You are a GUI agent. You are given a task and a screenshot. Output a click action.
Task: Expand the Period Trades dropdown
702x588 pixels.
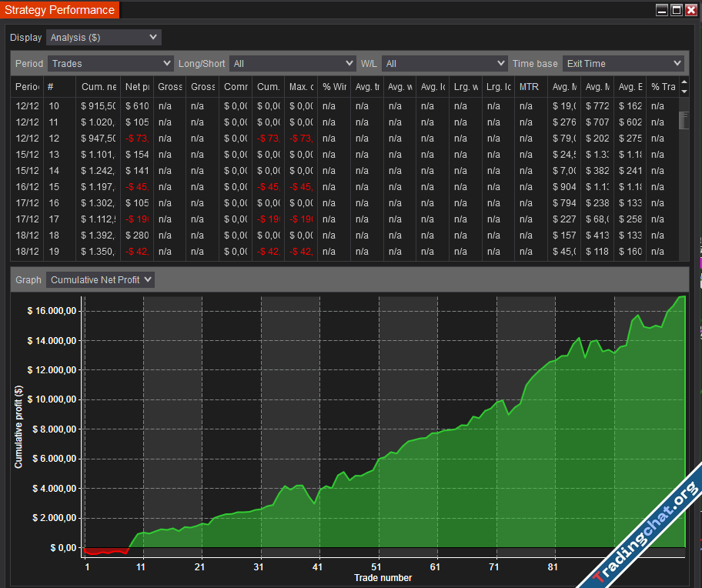click(111, 63)
